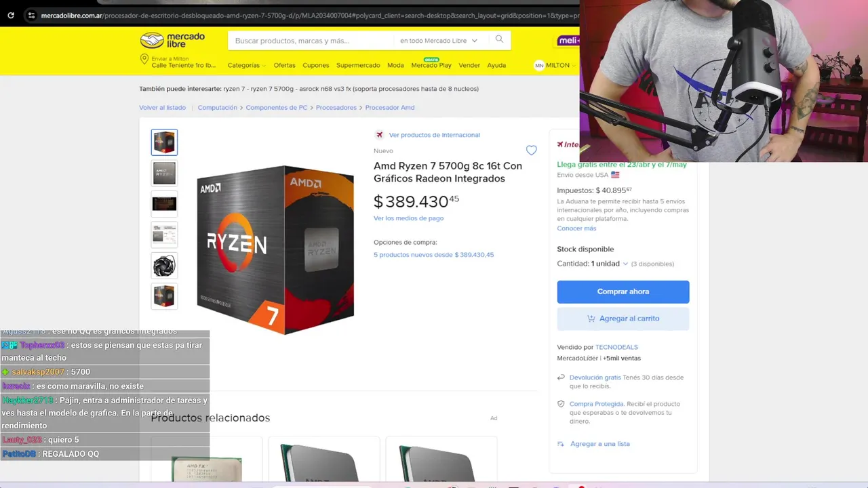The width and height of the screenshot is (868, 488).
Task: Add product to favorites with heart icon
Action: click(531, 150)
